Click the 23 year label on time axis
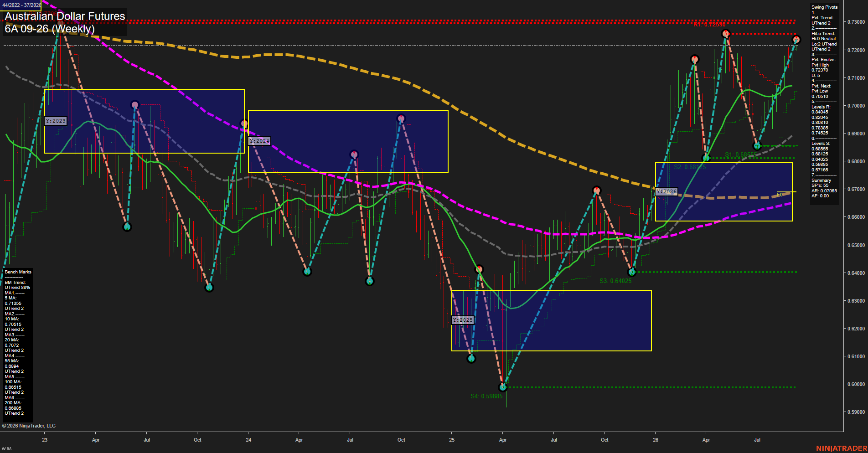Image resolution: width=868 pixels, height=453 pixels. coord(45,440)
